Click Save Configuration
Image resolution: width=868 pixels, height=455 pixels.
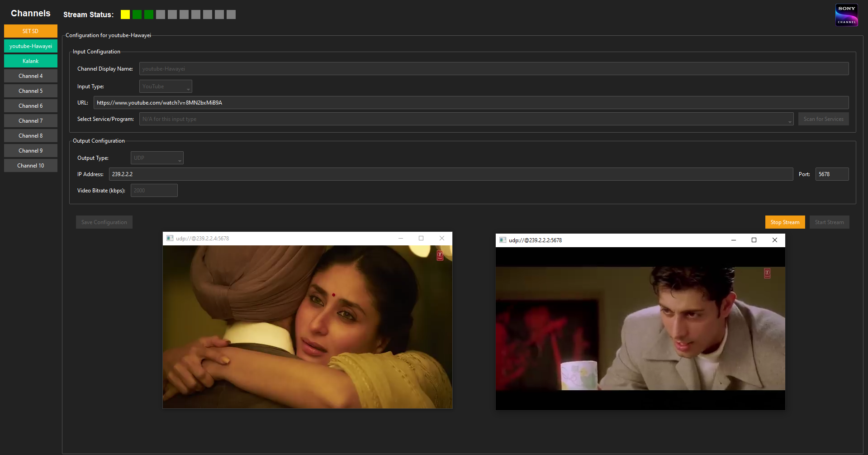pyautogui.click(x=104, y=222)
